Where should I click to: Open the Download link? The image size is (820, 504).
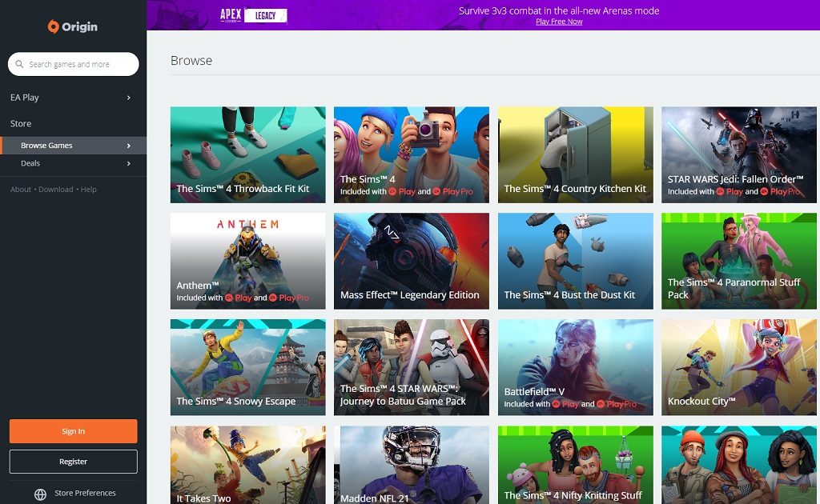click(56, 190)
